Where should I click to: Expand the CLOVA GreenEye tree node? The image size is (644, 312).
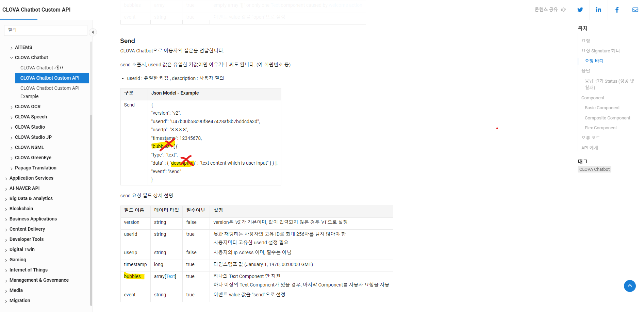click(x=12, y=158)
